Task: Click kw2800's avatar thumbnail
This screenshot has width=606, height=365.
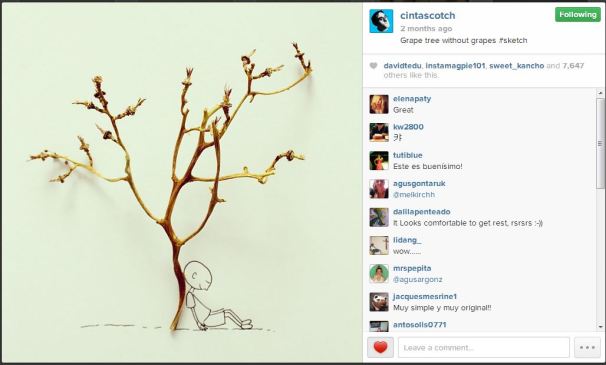Action: click(379, 133)
